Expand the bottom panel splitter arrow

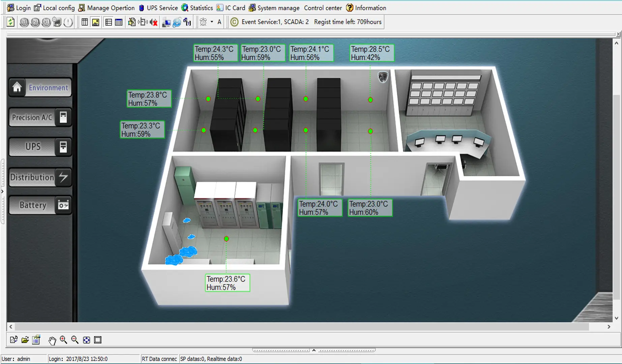point(314,350)
